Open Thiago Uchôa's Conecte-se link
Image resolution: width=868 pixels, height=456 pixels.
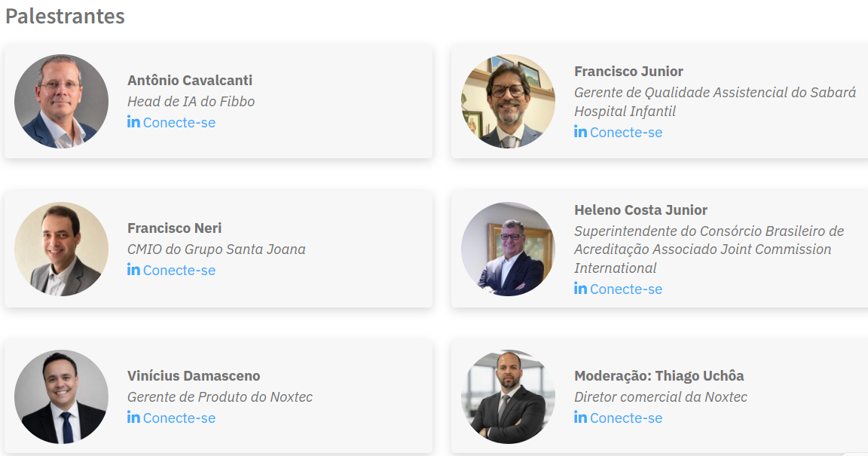pyautogui.click(x=626, y=418)
